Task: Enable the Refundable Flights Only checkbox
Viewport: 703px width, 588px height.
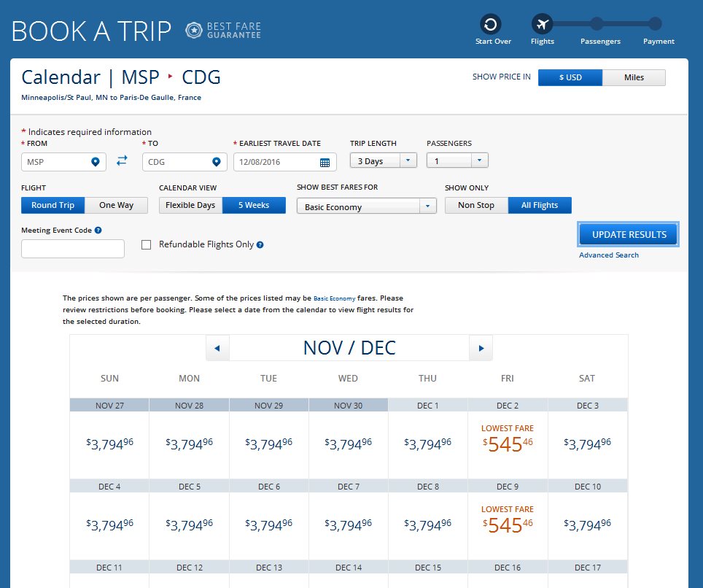Action: click(146, 245)
